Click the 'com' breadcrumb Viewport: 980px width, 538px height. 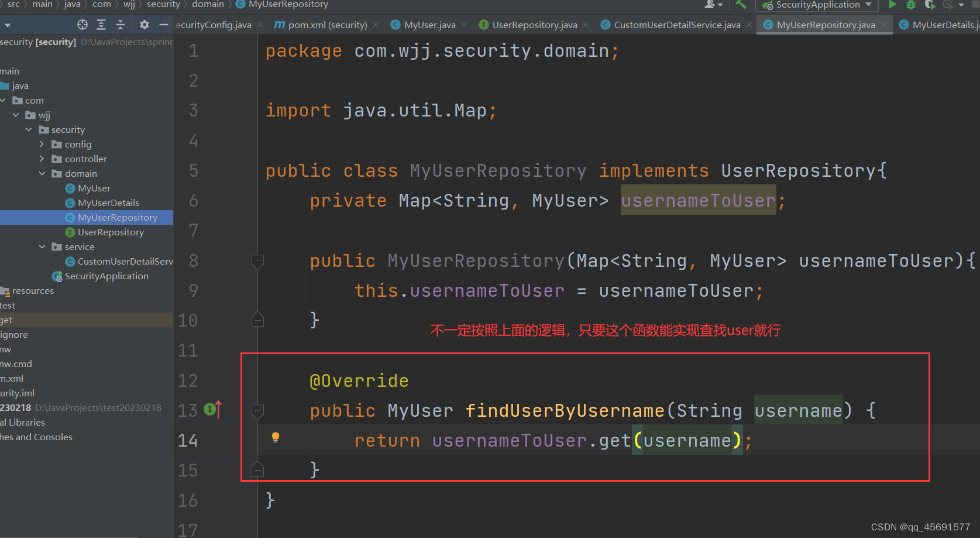point(102,5)
